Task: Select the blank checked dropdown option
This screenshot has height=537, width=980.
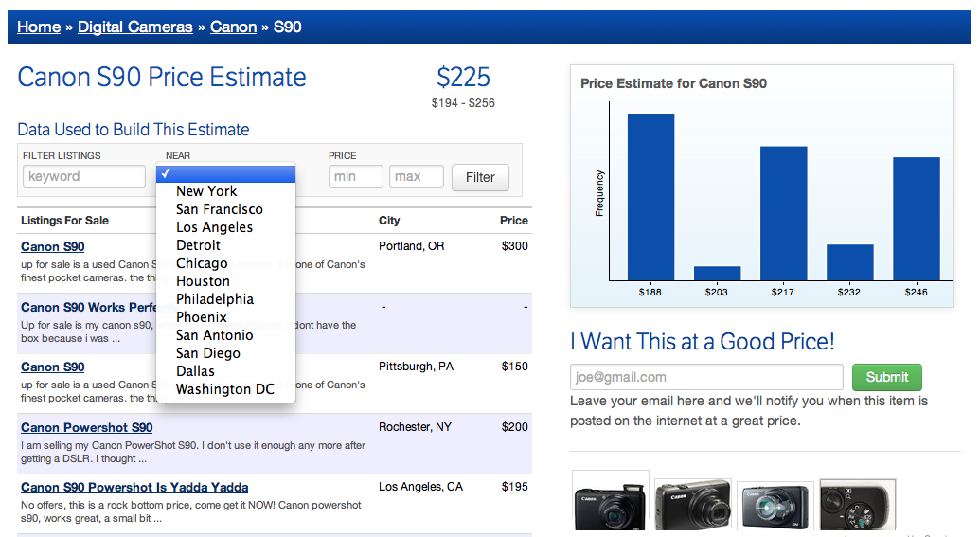Action: (225, 173)
